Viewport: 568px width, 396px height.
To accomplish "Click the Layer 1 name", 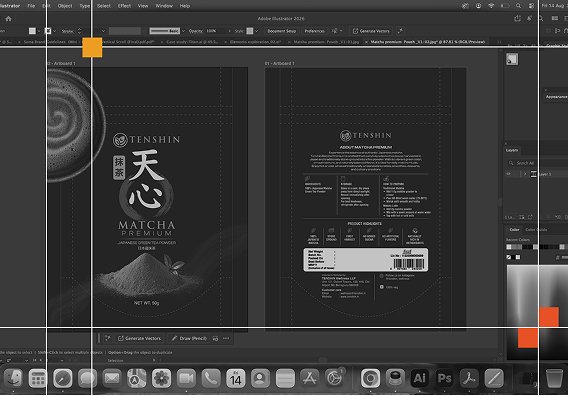I will 545,174.
